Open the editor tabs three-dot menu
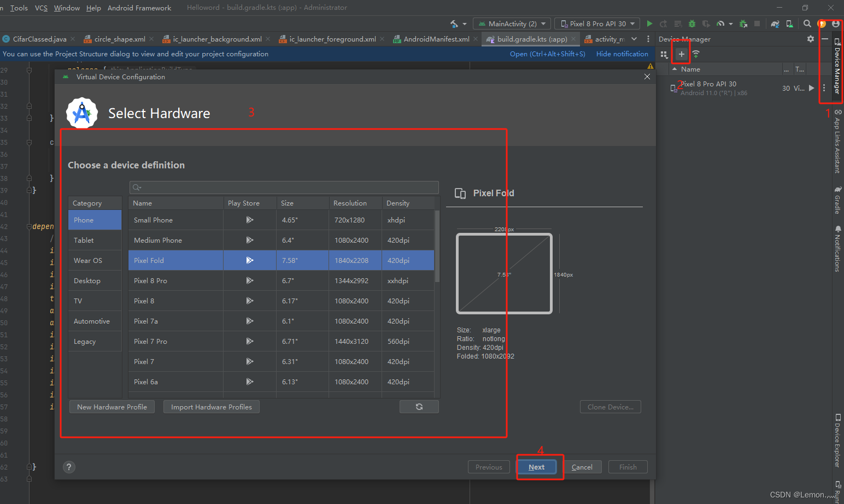The image size is (844, 504). click(x=648, y=39)
